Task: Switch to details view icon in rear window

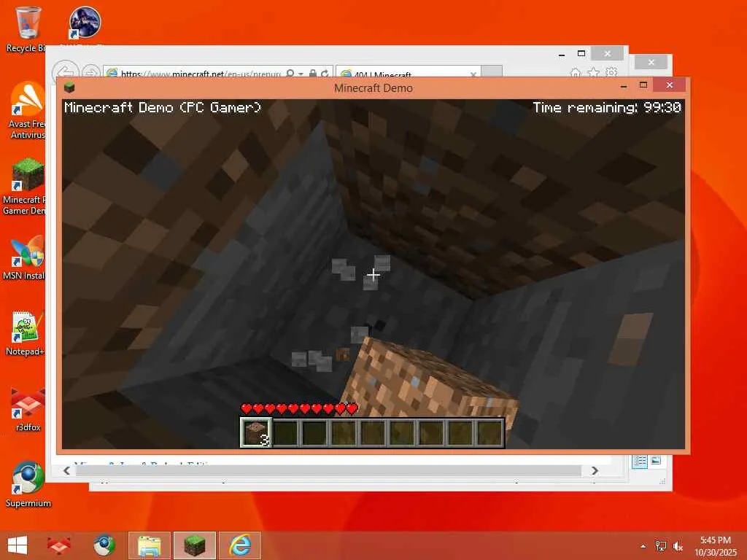Action: (640, 461)
